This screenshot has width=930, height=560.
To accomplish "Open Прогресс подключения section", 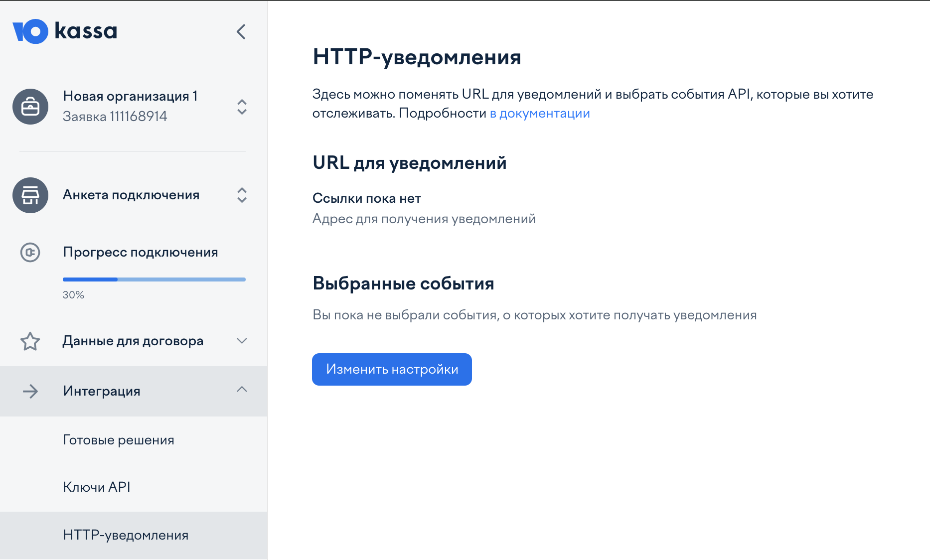I will coord(141,252).
